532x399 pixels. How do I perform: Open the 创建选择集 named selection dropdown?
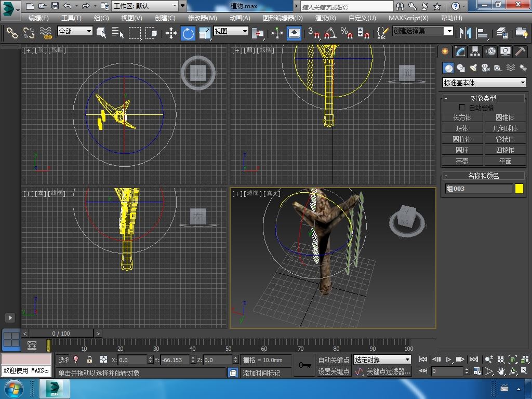click(449, 31)
